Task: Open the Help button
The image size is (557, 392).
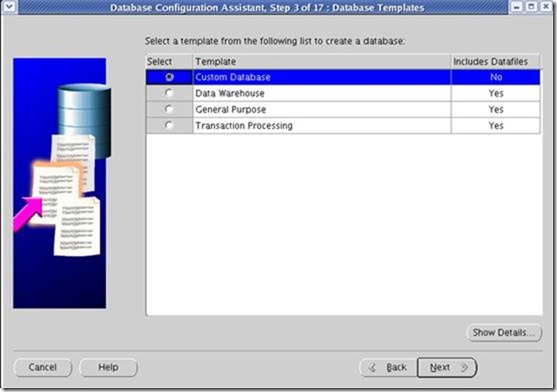Action: click(x=108, y=367)
